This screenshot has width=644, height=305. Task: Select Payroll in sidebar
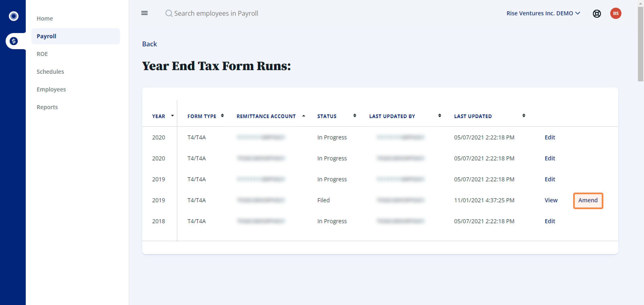click(x=75, y=36)
